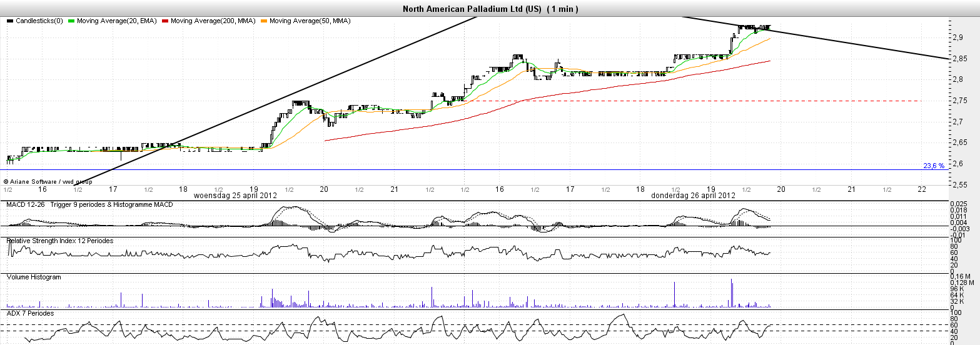The width and height of the screenshot is (980, 345).
Task: Click the 0,004 MACD axis value
Action: click(960, 222)
